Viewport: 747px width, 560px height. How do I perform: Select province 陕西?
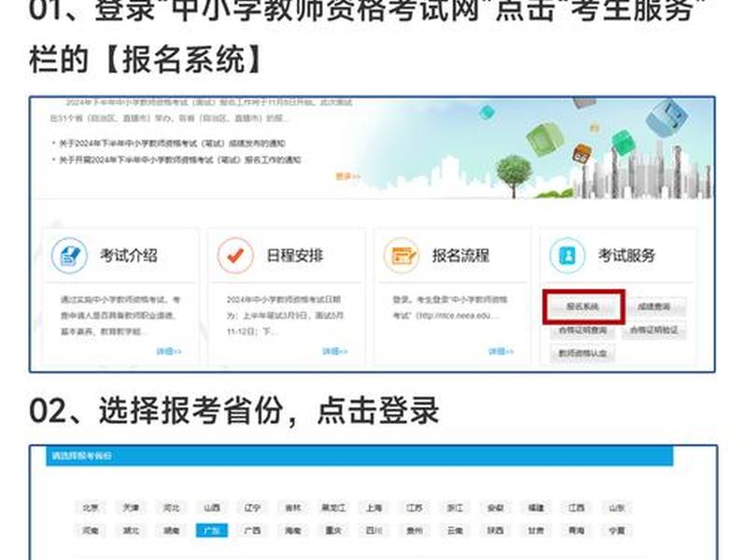tap(496, 530)
